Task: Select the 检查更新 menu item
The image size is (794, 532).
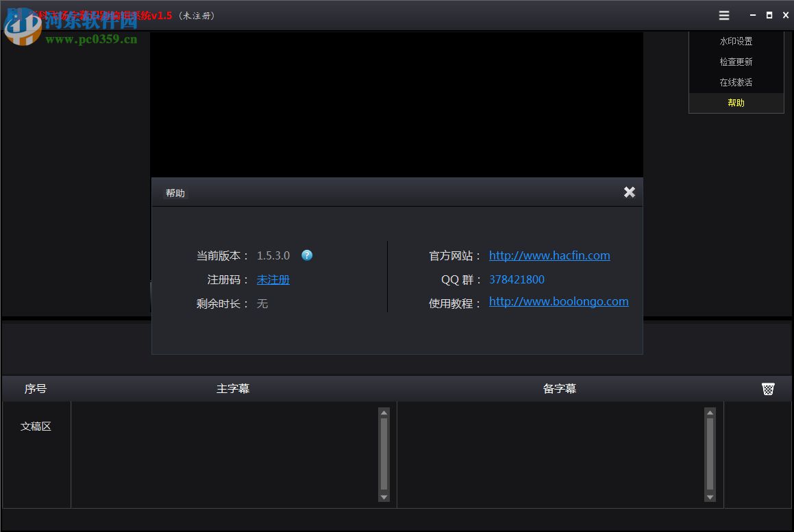Action: 736,62
